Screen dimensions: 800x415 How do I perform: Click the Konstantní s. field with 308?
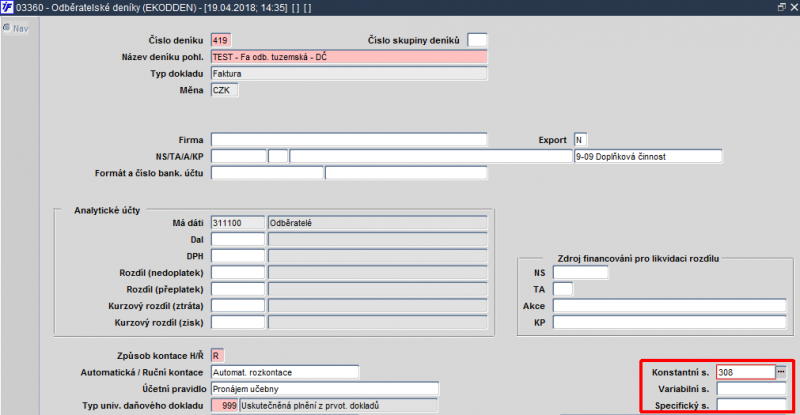[x=746, y=372]
